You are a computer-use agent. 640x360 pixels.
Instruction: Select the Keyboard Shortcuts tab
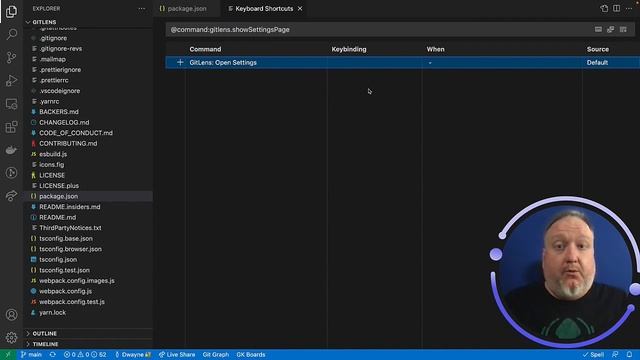point(264,9)
